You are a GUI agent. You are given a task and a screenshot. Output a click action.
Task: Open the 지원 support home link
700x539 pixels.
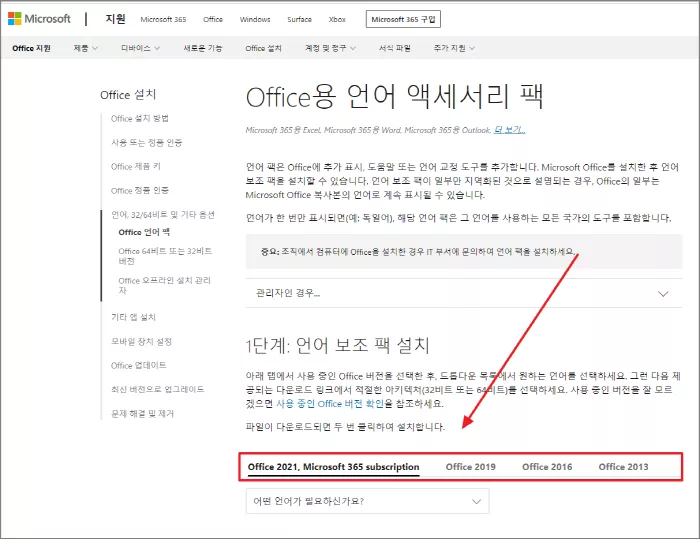pyautogui.click(x=115, y=19)
